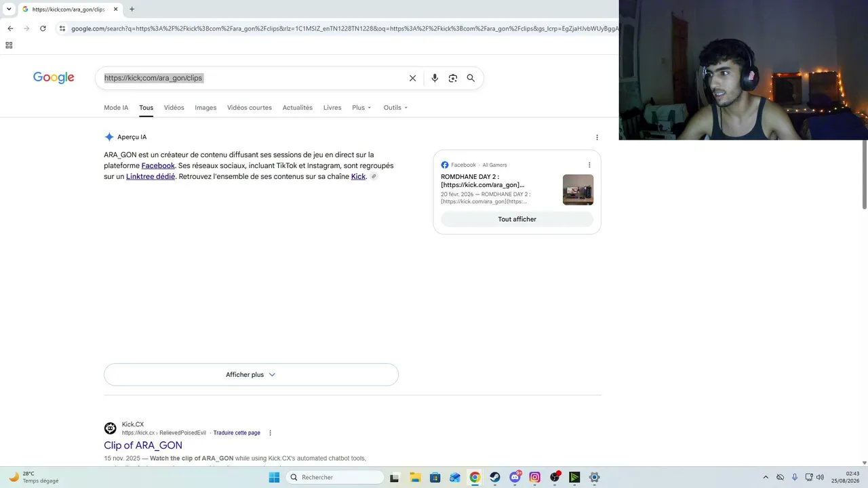Open Discord from the taskbar
This screenshot has height=488, width=868.
pyautogui.click(x=515, y=477)
